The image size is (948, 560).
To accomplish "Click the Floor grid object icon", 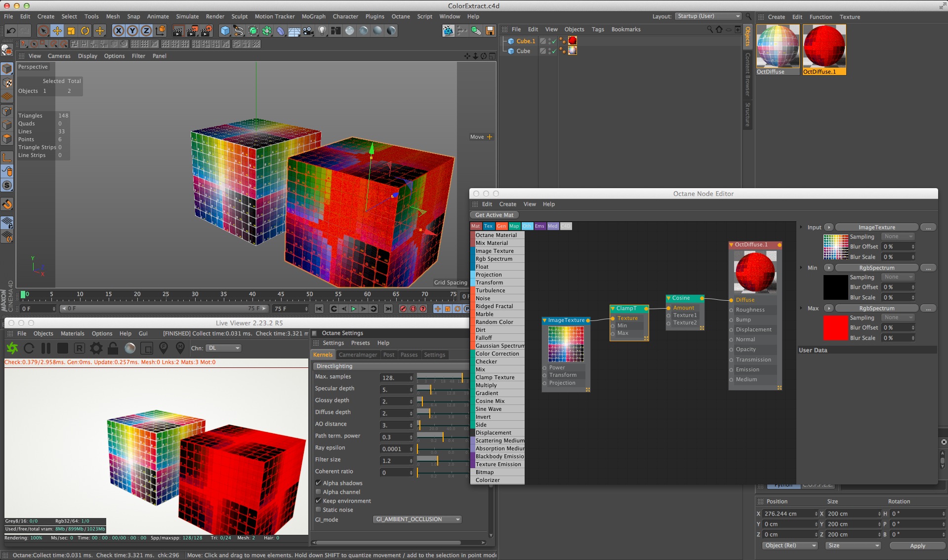I will click(294, 31).
